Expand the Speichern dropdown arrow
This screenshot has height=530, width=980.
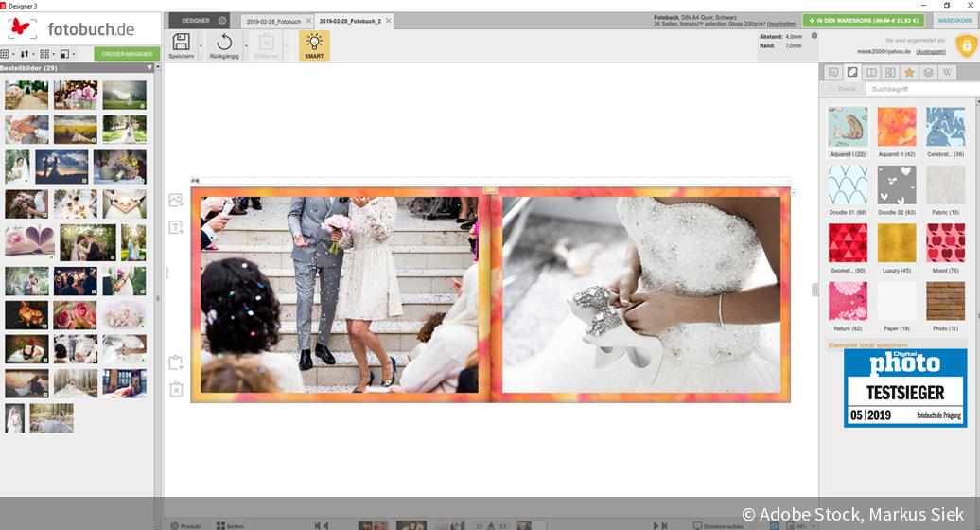pyautogui.click(x=201, y=46)
